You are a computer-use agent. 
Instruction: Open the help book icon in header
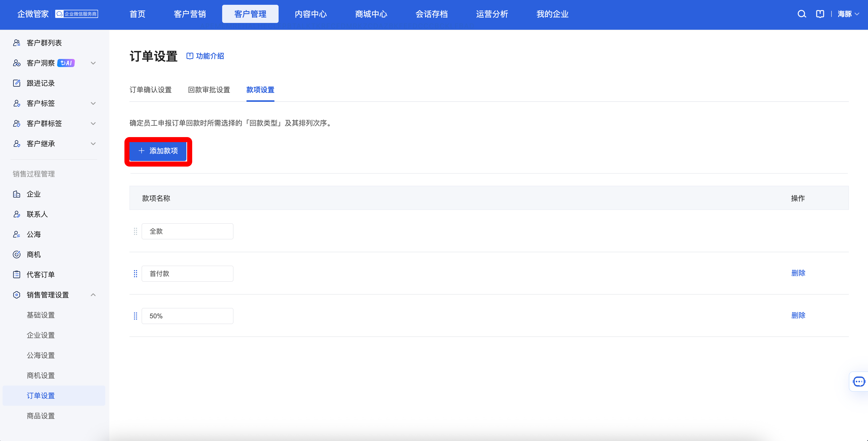pyautogui.click(x=820, y=14)
